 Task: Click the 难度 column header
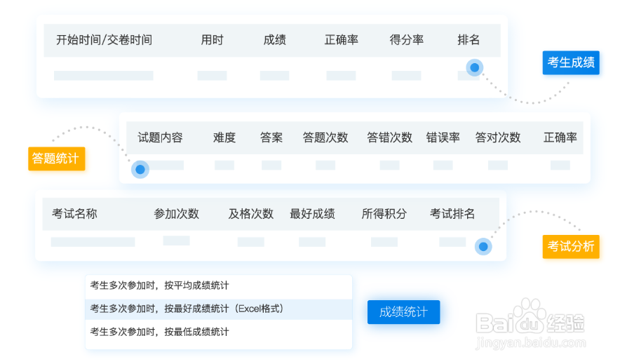tap(224, 137)
